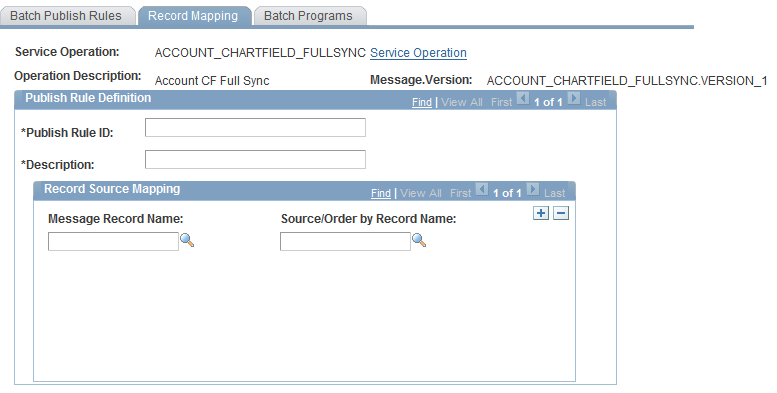Follow the Service Operation link
Screen dimensions: 777x393
(418, 53)
